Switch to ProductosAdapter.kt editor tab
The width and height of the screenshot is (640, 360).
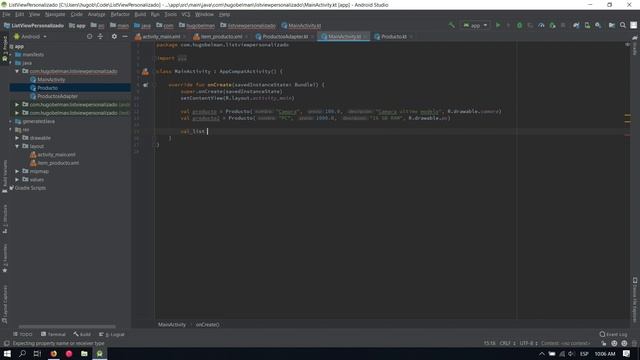[x=284, y=37]
